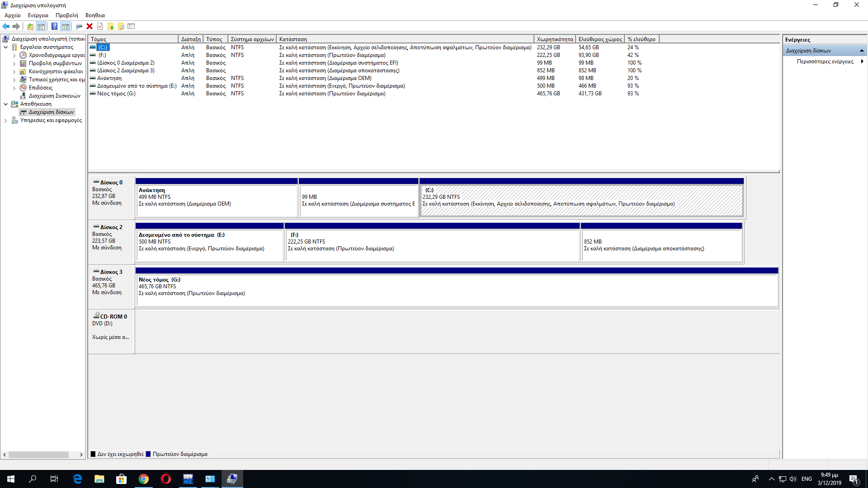This screenshot has width=868, height=488.
Task: Click black unallocated legend swatch
Action: [x=93, y=454]
